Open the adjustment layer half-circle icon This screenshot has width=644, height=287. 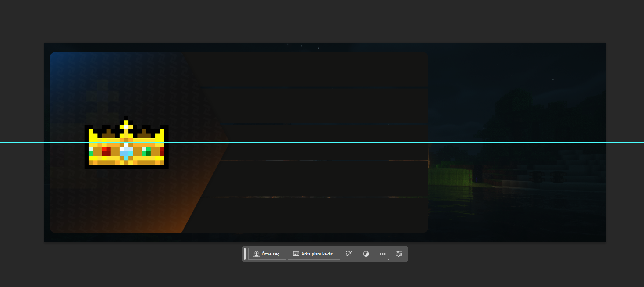click(366, 254)
